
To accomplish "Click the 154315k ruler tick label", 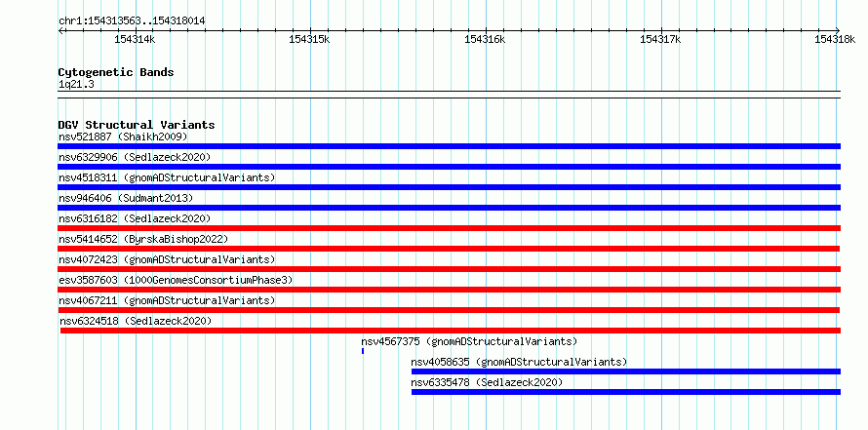I will point(309,39).
